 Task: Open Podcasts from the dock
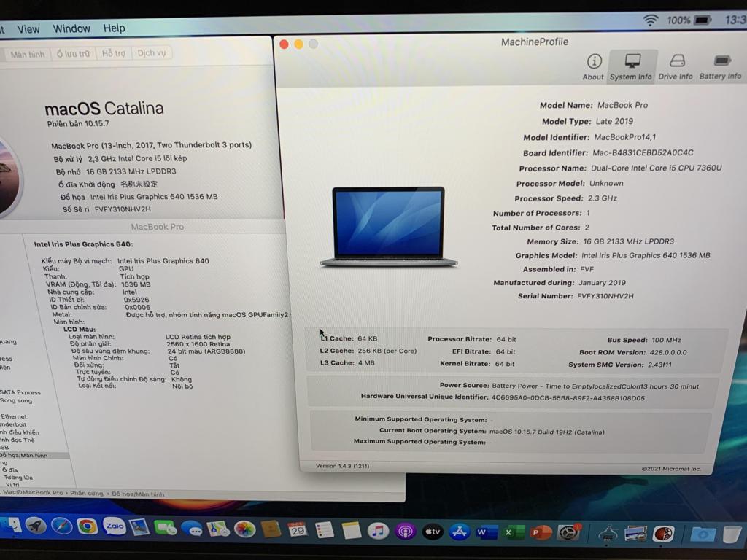406,532
